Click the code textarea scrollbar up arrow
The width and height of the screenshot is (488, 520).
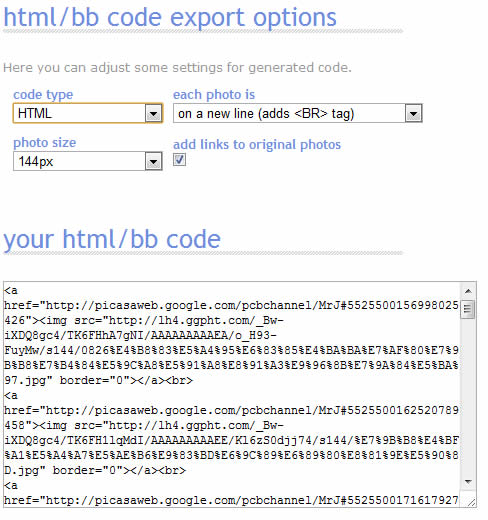[x=468, y=291]
